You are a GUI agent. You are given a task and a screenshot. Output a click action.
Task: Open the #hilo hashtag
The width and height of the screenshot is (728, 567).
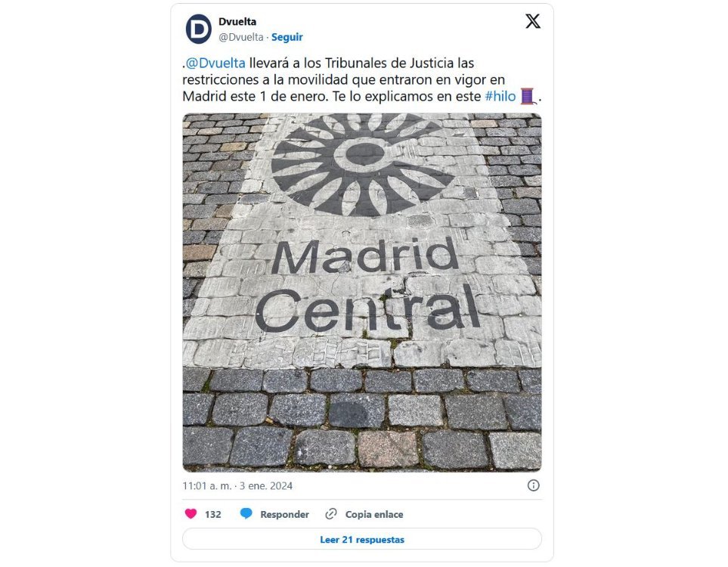[x=500, y=96]
